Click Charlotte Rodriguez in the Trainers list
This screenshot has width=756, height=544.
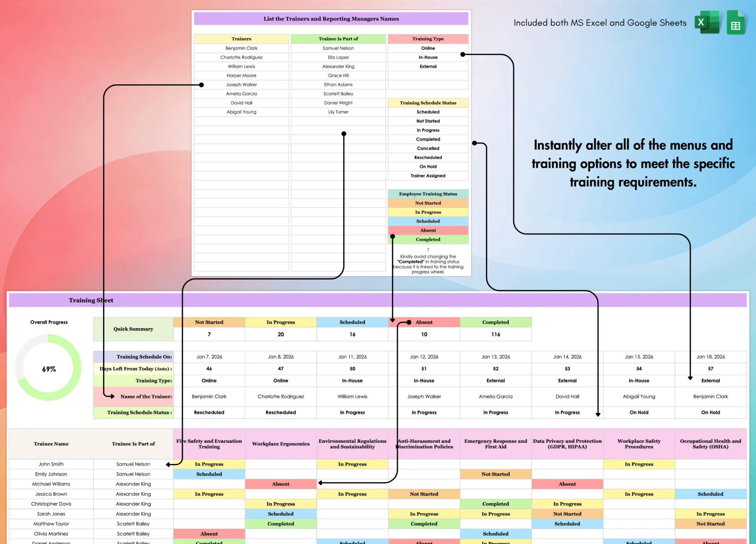pos(242,57)
